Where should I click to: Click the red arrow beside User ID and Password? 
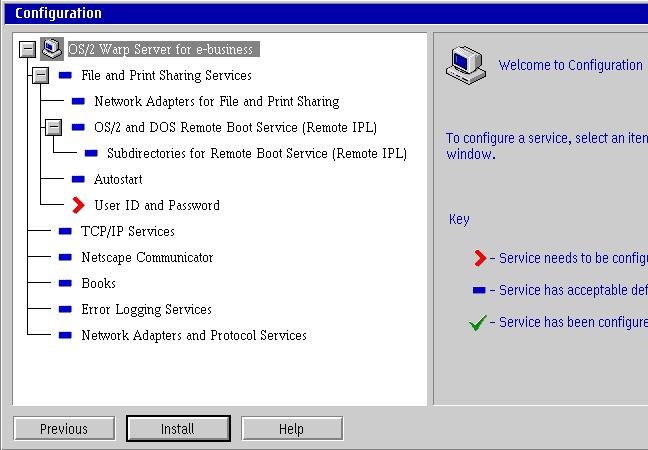point(78,205)
